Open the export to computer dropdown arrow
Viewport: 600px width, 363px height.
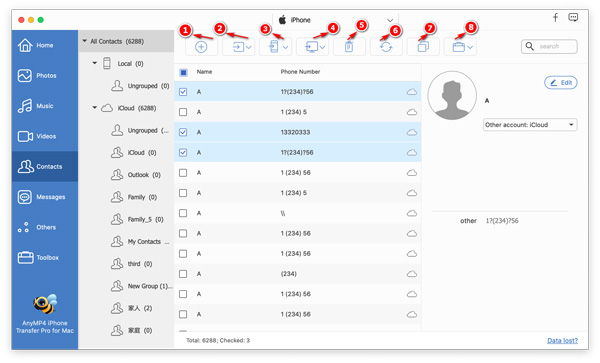pyautogui.click(x=323, y=47)
